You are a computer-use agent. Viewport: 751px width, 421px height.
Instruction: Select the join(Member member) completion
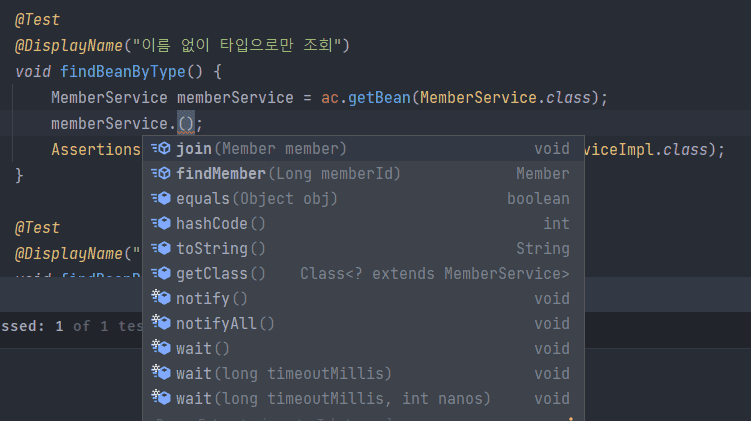pos(261,149)
